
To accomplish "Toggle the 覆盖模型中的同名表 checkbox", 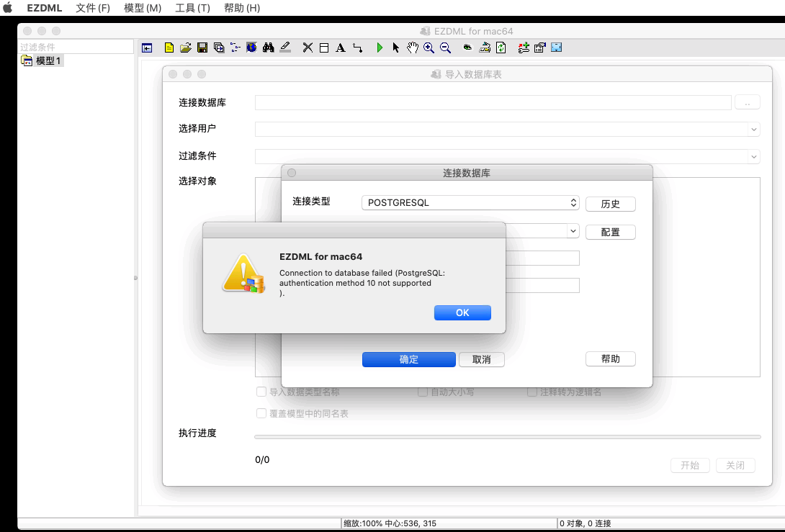I will point(261,413).
